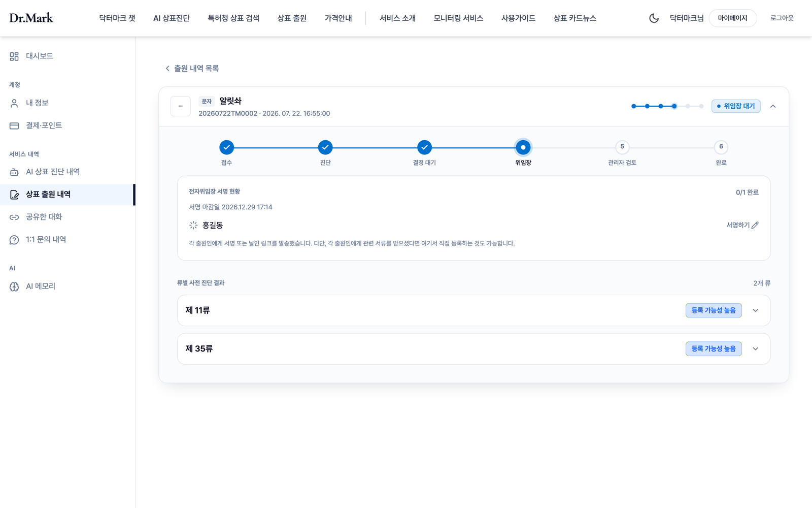Screen dimensions: 812x508
Task: Open 1:1 문의 내역 sidebar item
Action: coord(46,239)
